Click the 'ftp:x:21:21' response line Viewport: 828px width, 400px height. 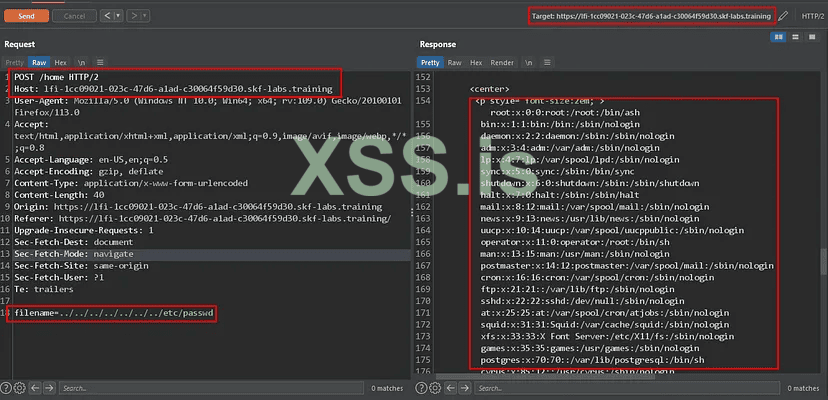point(577,290)
